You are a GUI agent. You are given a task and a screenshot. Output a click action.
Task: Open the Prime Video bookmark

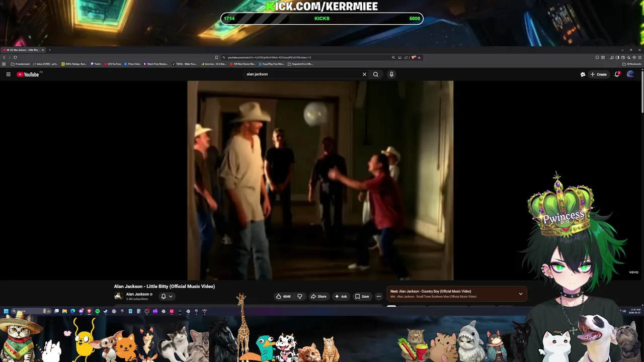pyautogui.click(x=132, y=64)
